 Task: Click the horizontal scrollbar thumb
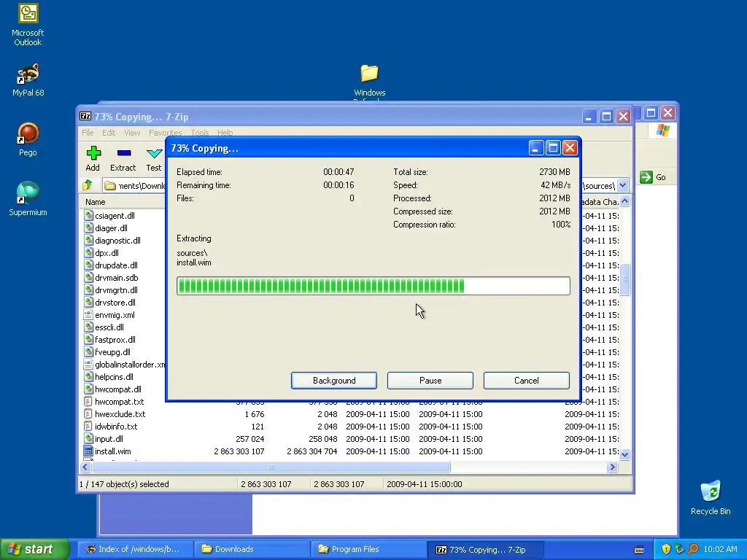(x=271, y=467)
